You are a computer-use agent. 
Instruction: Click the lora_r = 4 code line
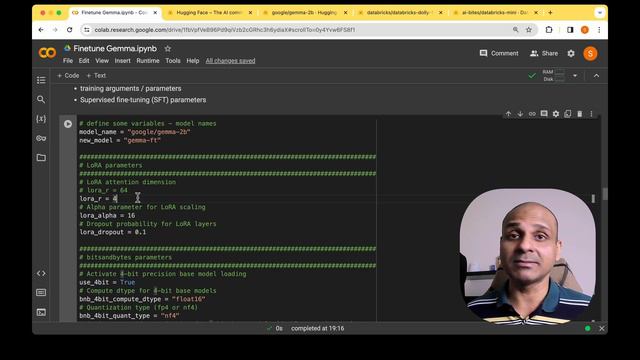tap(98, 199)
